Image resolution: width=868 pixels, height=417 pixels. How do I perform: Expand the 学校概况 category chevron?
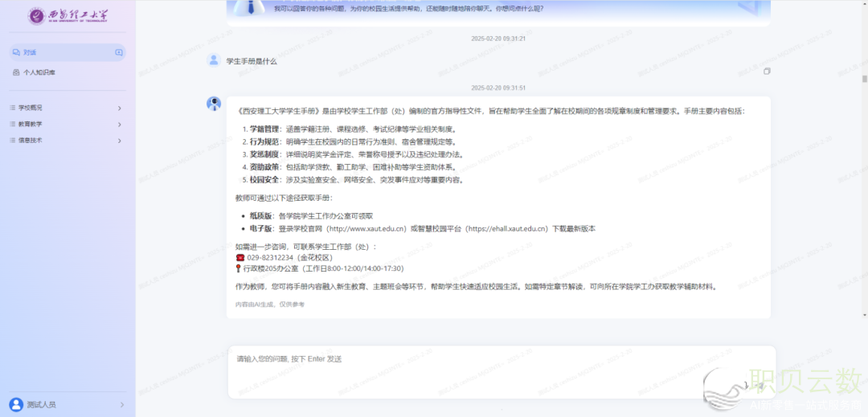coord(120,108)
